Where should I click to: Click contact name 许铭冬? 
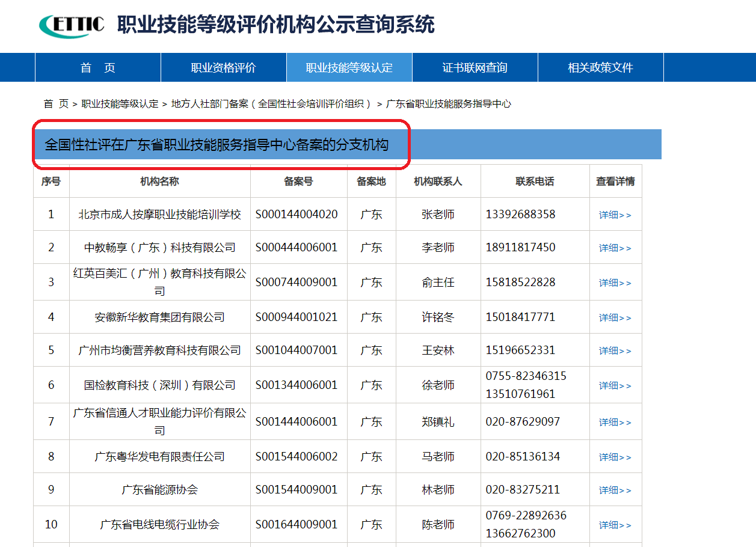tap(438, 317)
